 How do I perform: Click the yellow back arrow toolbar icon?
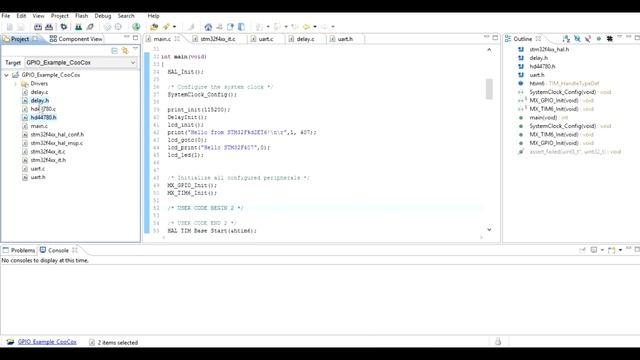click(x=306, y=27)
